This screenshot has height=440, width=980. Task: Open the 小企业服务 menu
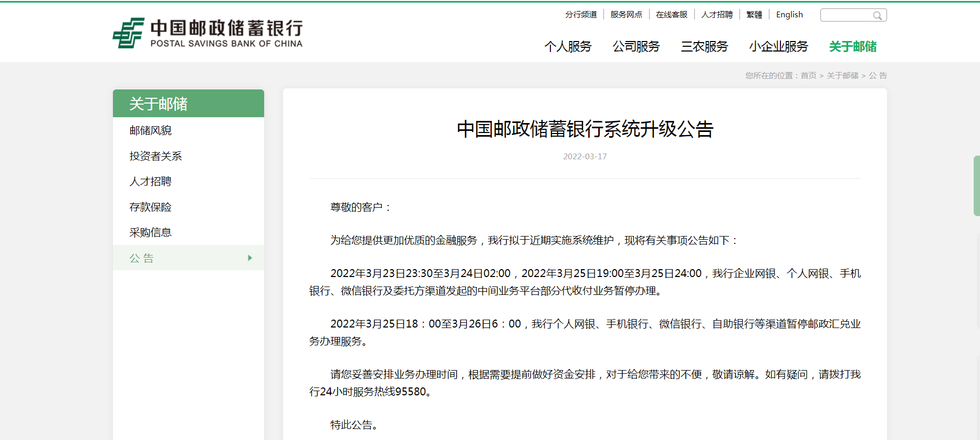pos(778,47)
